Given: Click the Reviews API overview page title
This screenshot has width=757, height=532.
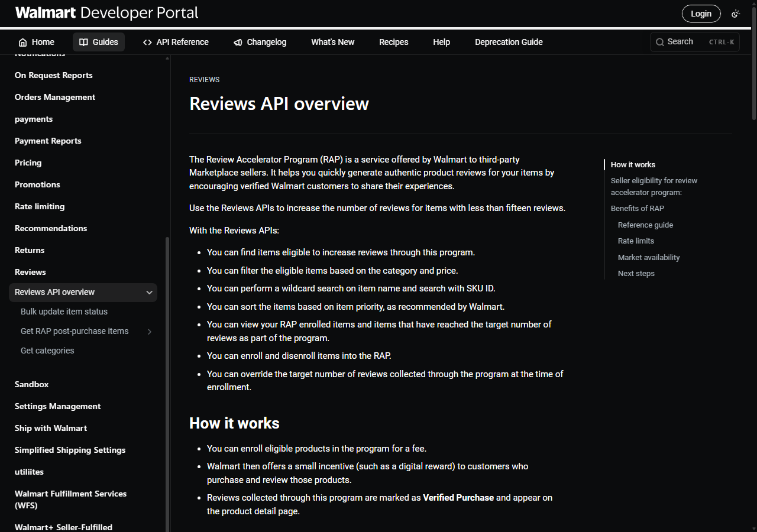Looking at the screenshot, I should click(x=279, y=103).
